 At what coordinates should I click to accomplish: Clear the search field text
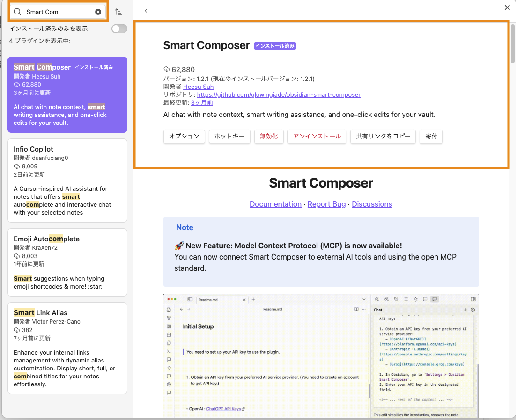98,12
